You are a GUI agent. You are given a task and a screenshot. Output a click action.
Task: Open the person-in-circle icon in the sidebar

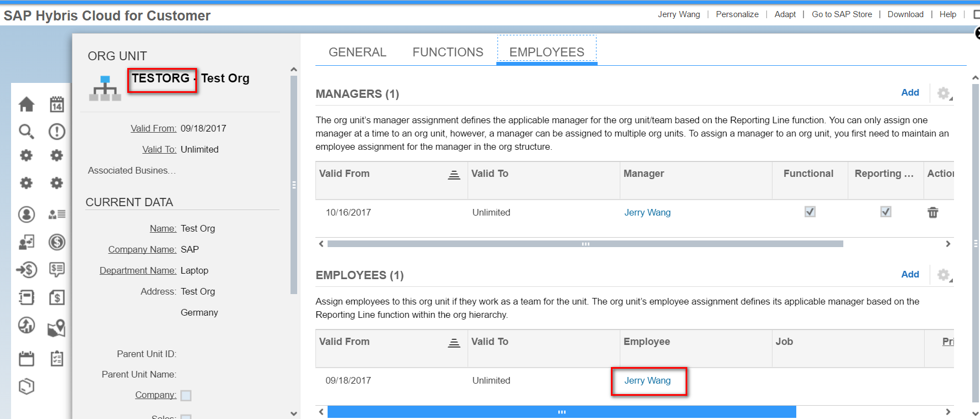(27, 214)
